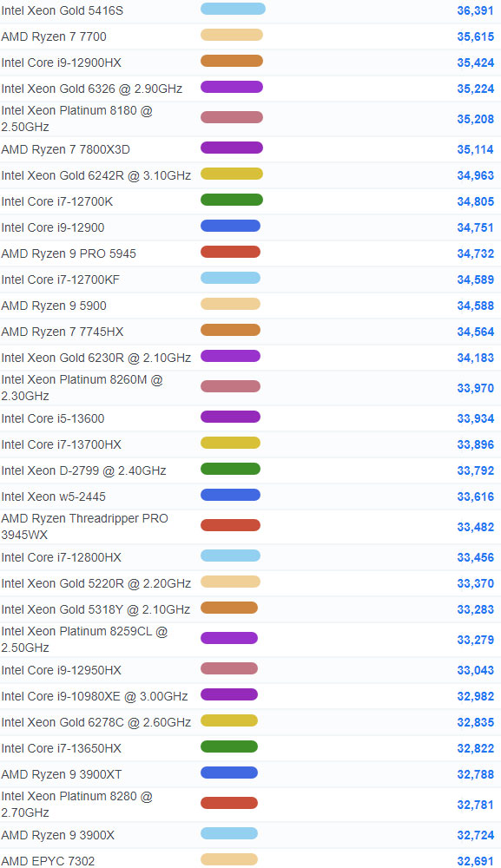This screenshot has height=868, width=501.
Task: Select Intel Core i9-12900HX CPU name
Action: [61, 62]
